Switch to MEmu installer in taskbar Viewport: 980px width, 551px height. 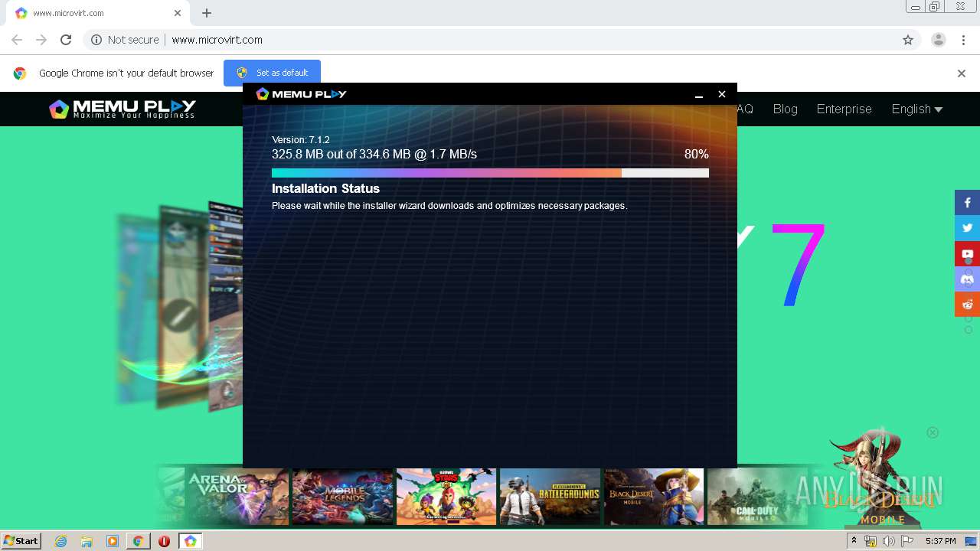pos(190,541)
